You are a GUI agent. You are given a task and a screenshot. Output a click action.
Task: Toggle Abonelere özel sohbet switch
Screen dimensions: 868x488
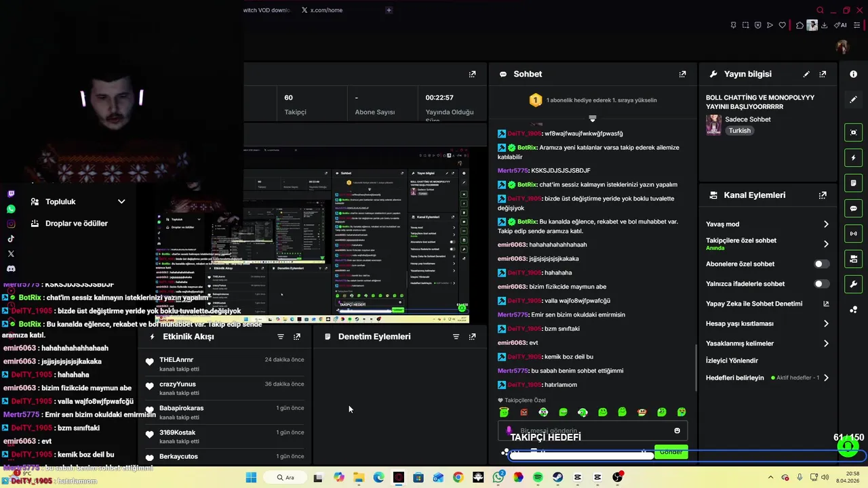pyautogui.click(x=821, y=264)
